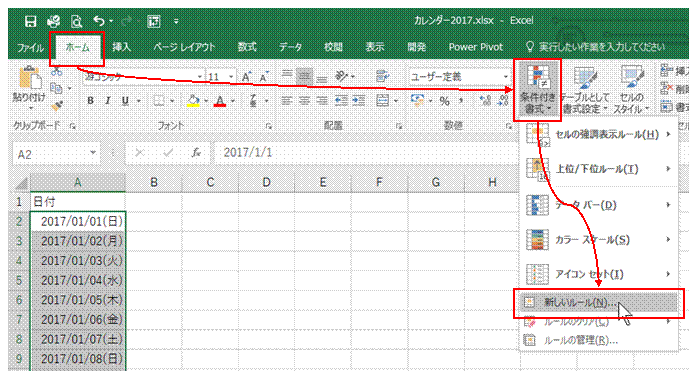
Task: Toggle wrap text in alignment group
Action: click(382, 76)
